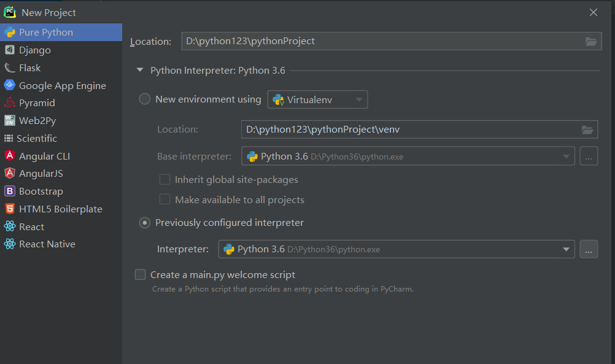Click the Web2Py icon
The width and height of the screenshot is (615, 364).
tap(9, 121)
